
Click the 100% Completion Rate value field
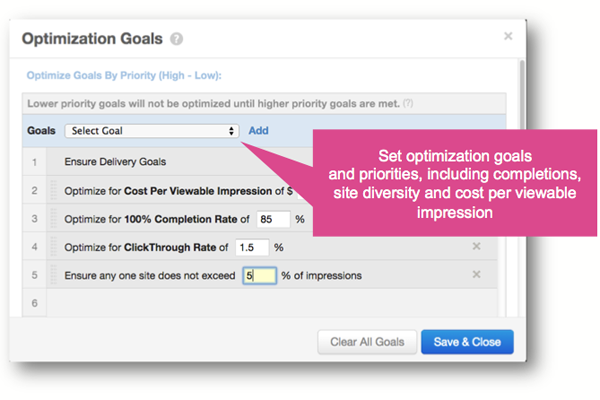[273, 219]
